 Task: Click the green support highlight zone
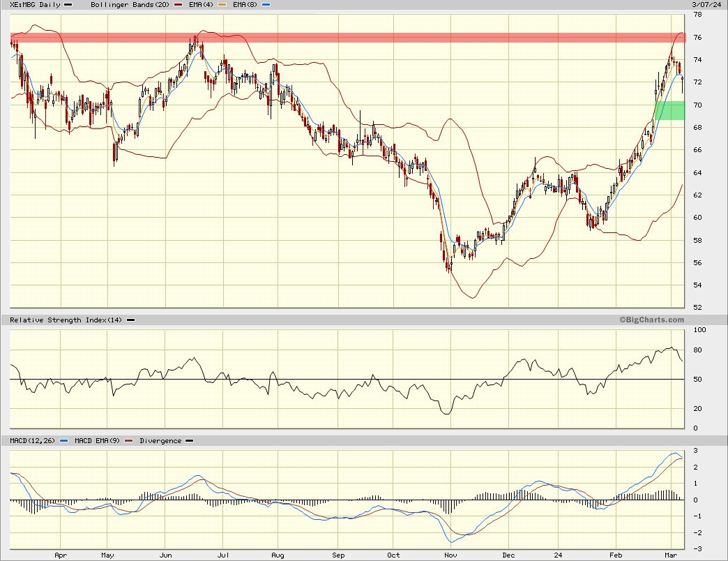pos(669,110)
